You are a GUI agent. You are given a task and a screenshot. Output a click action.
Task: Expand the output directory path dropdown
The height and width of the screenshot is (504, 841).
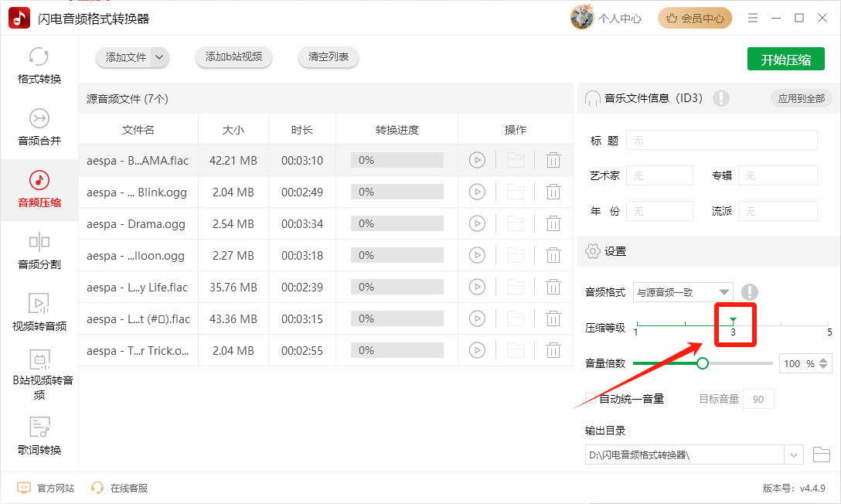793,455
